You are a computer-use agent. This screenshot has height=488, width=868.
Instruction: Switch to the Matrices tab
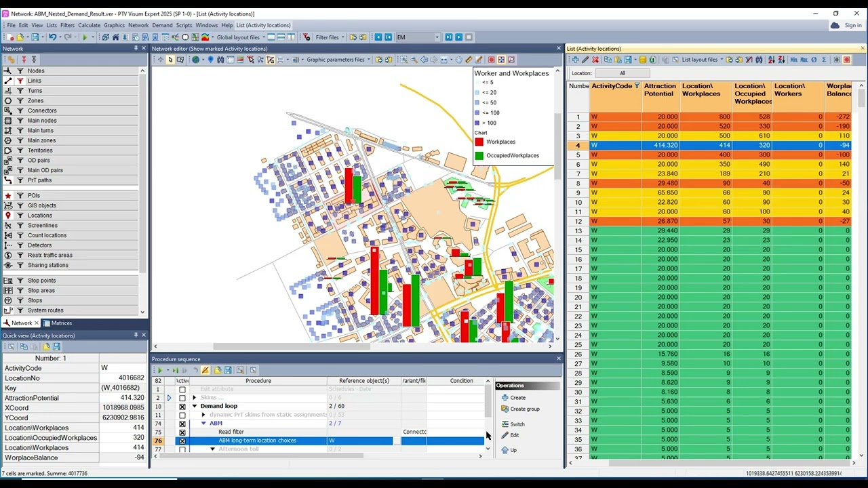tap(57, 323)
